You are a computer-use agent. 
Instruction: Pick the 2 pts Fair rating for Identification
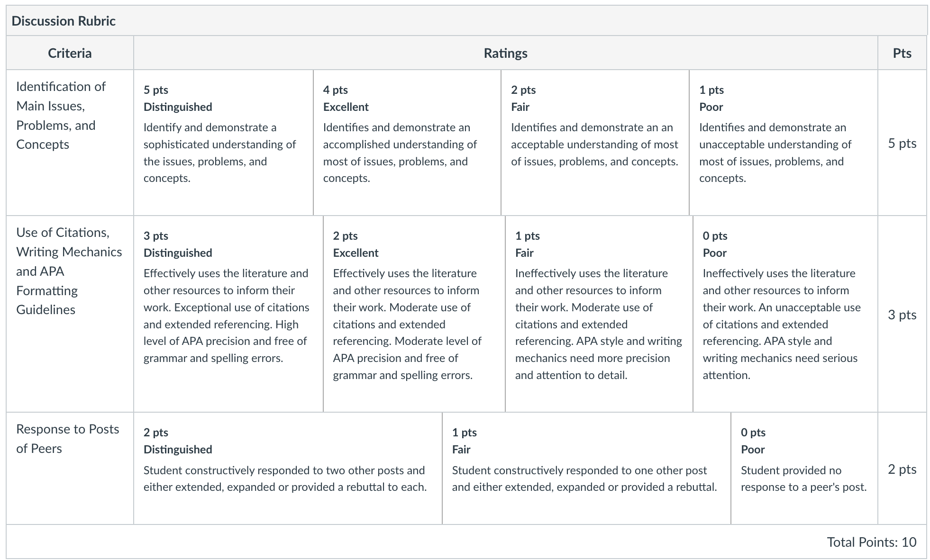595,143
